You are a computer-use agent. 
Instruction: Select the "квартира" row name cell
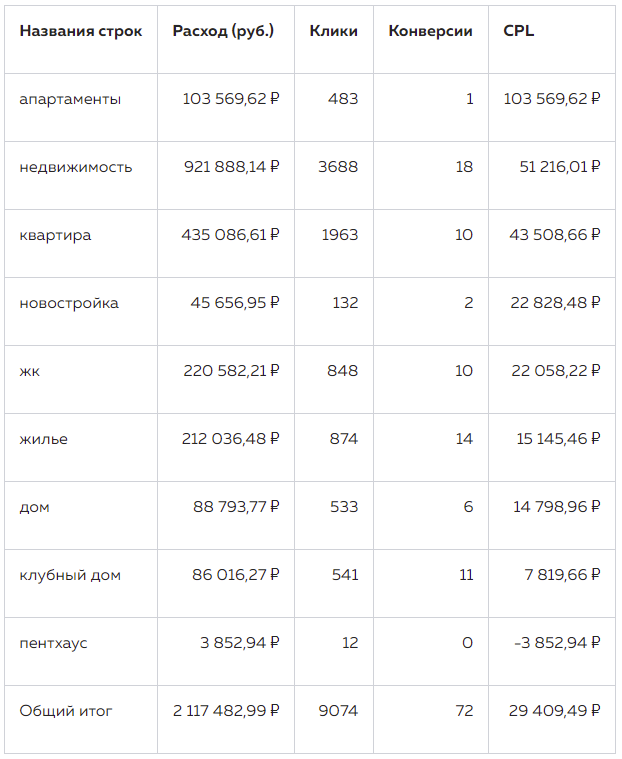(x=55, y=235)
